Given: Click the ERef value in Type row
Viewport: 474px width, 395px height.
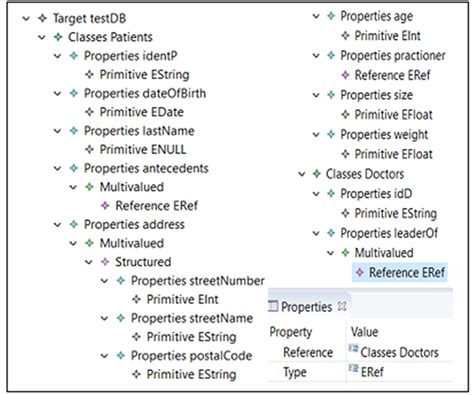Looking at the screenshot, I should click(x=372, y=372).
